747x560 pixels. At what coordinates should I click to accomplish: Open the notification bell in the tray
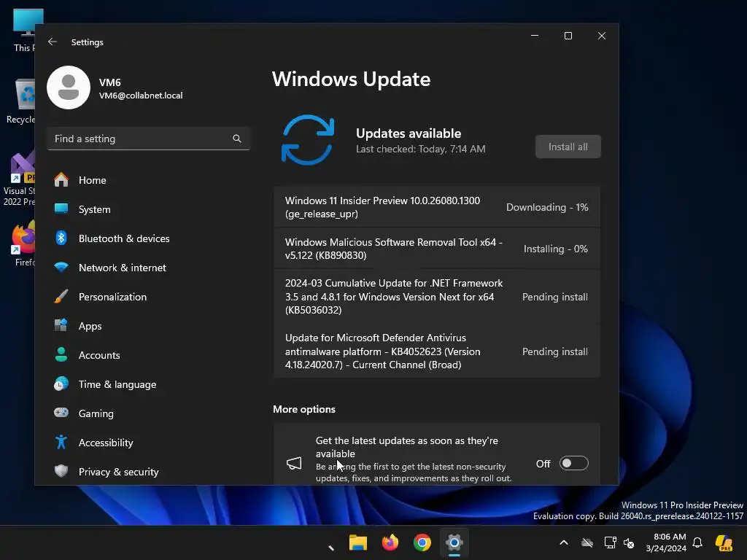[697, 542]
